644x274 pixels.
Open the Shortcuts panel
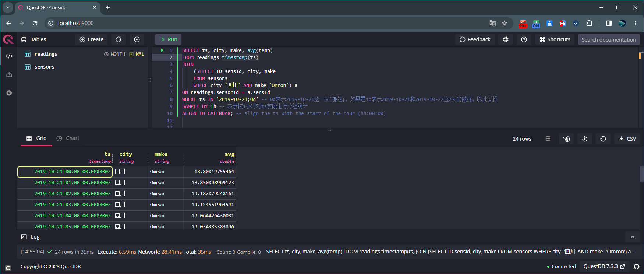(x=555, y=39)
